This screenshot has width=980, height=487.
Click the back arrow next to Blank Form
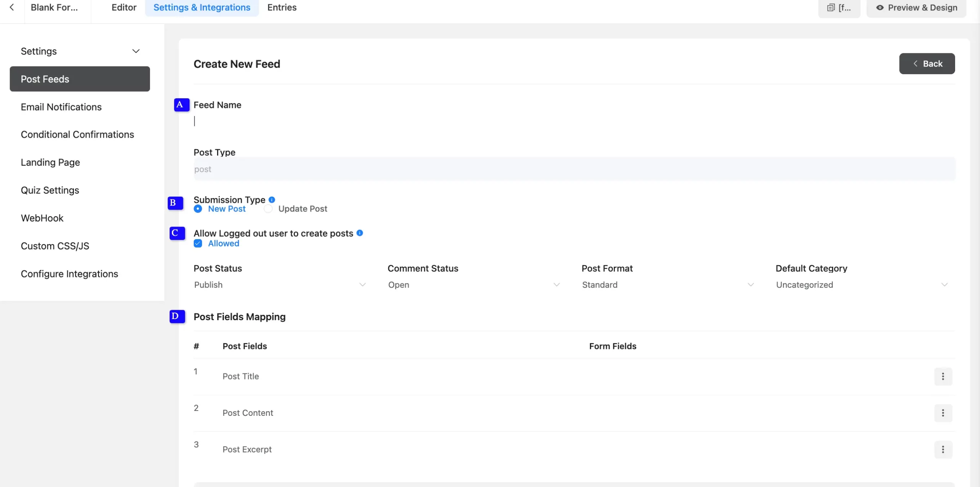12,7
